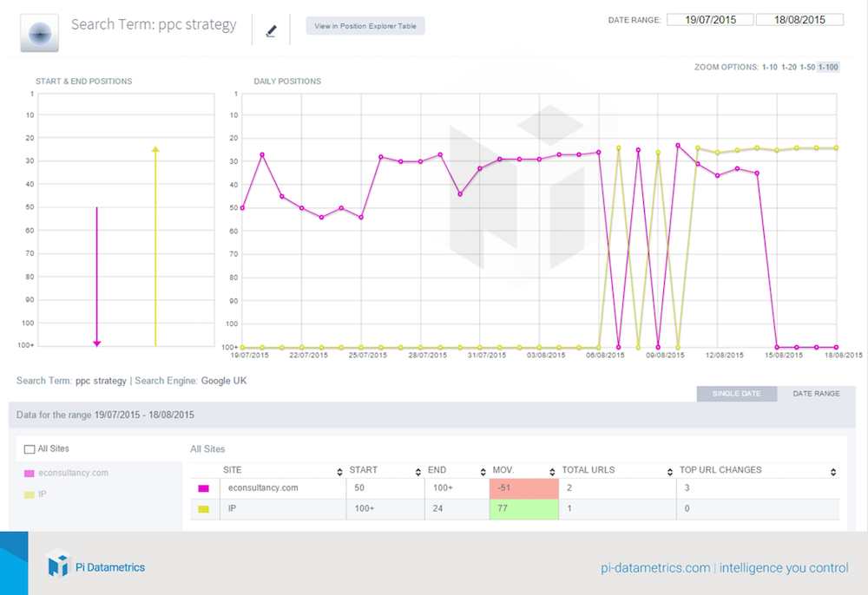Click the search term target icon

tap(39, 33)
